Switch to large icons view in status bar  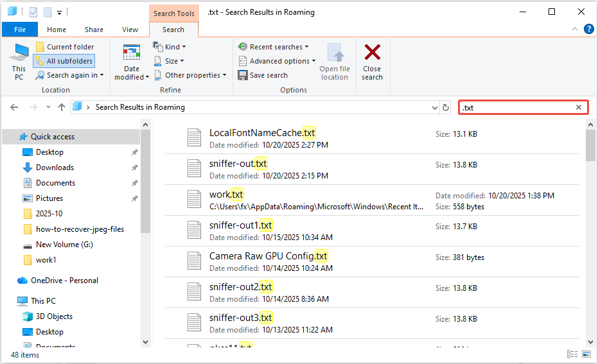586,354
